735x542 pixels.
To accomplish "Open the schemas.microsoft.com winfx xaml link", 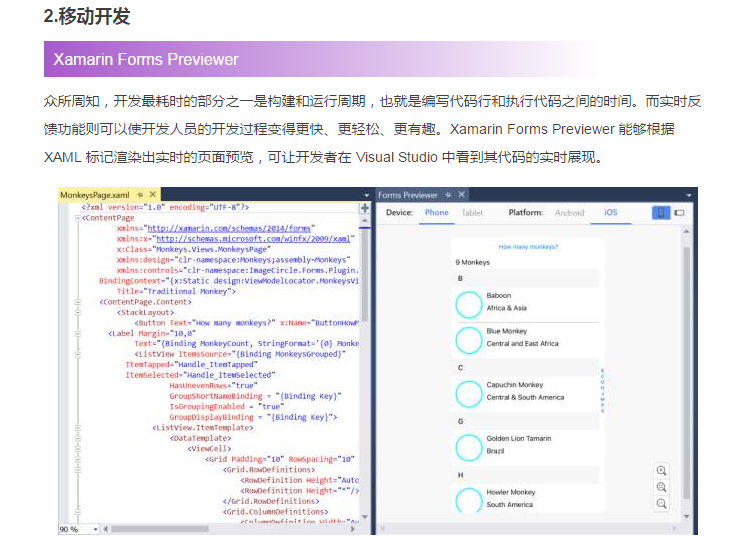I will [x=253, y=239].
